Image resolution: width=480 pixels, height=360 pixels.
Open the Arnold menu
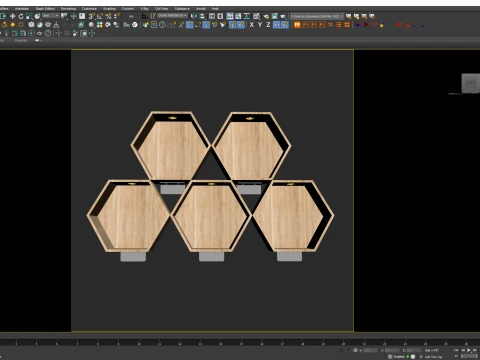pos(201,8)
